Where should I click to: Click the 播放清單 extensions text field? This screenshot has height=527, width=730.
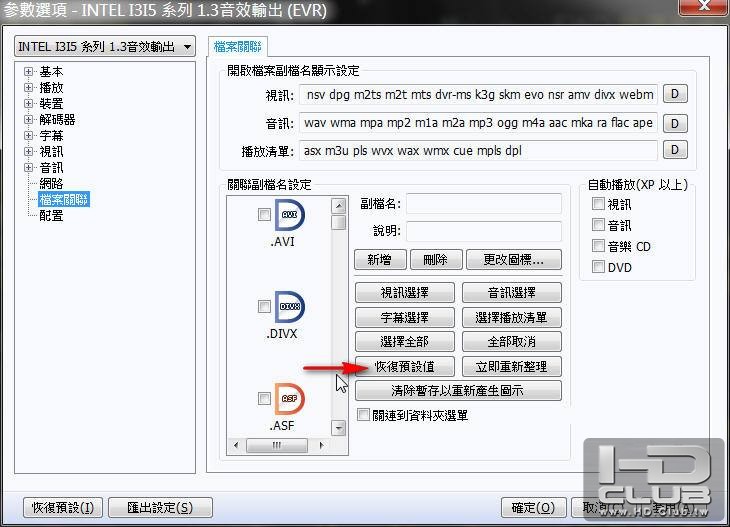[478, 151]
